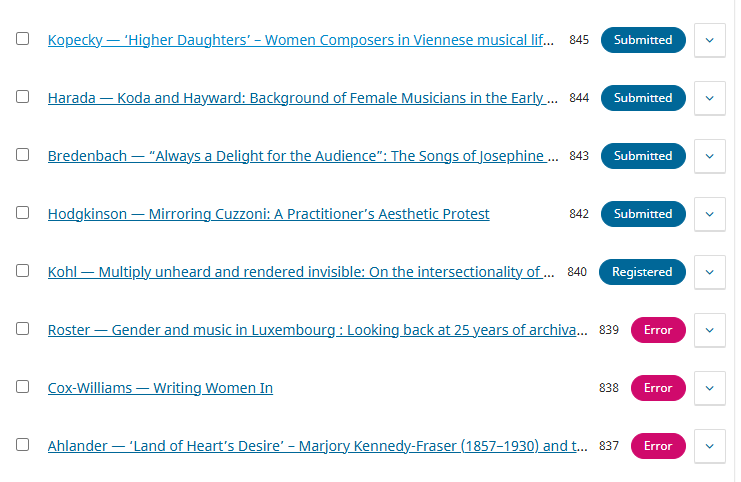This screenshot has width=741, height=482.
Task: Expand row 844 Harada details
Action: pos(709,98)
